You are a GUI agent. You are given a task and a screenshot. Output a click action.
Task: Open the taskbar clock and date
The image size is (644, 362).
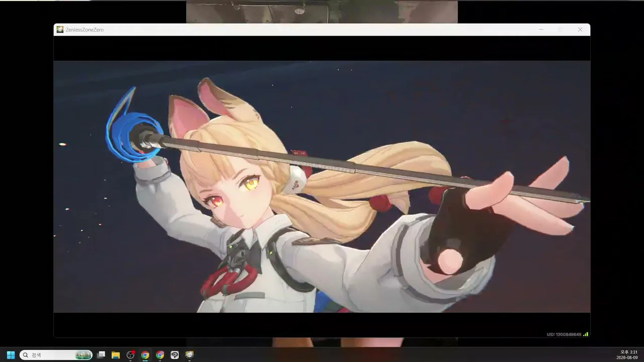coord(627,355)
